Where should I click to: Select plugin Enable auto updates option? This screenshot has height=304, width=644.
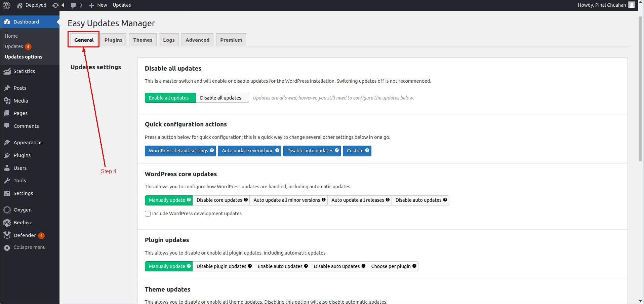[x=282, y=266]
